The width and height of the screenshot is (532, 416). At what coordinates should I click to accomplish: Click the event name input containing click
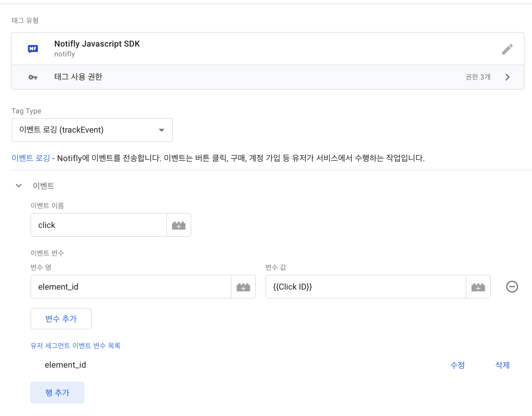pos(98,225)
